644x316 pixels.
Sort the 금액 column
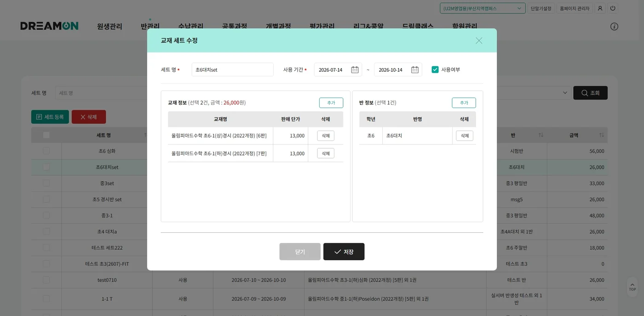click(601, 135)
